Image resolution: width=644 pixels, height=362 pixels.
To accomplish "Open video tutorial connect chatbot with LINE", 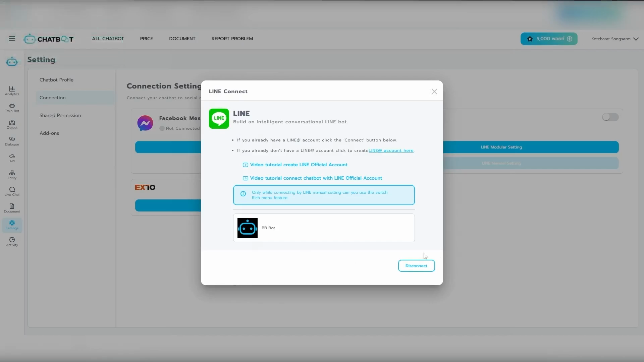I will (x=312, y=178).
